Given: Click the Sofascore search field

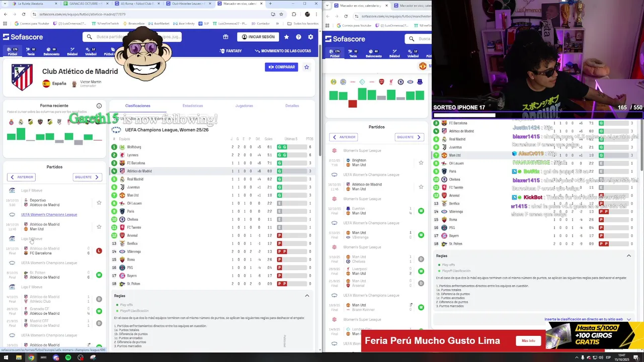Looking at the screenshot, I should (x=132, y=37).
